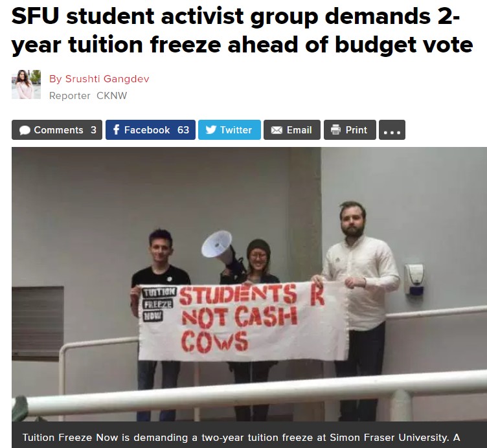Click the word Facebook in the share bar
Image resolution: width=487 pixels, height=448 pixels.
click(147, 129)
